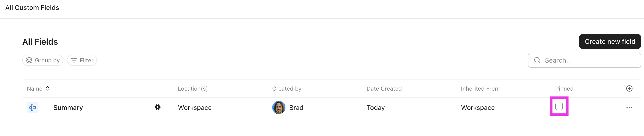Open the Filter dropdown
The width and height of the screenshot is (644, 136).
(x=82, y=60)
